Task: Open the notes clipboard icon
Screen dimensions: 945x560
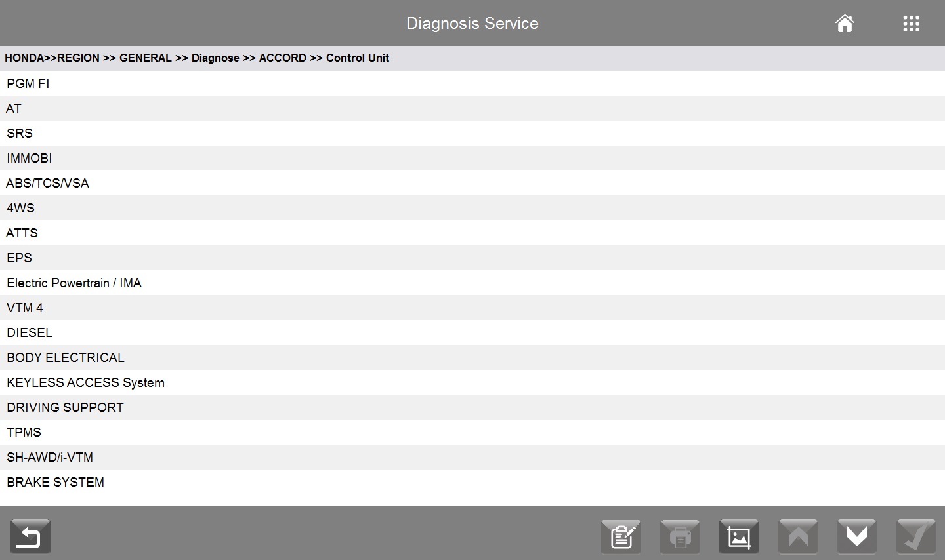Action: [x=621, y=536]
